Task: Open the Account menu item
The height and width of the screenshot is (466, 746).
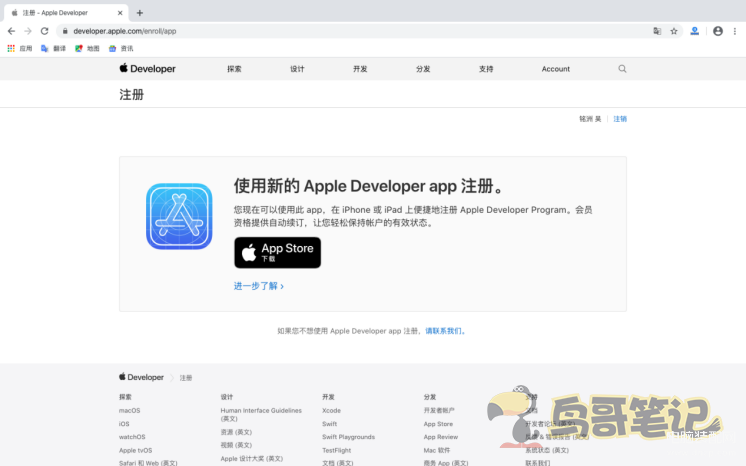Action: coord(555,69)
